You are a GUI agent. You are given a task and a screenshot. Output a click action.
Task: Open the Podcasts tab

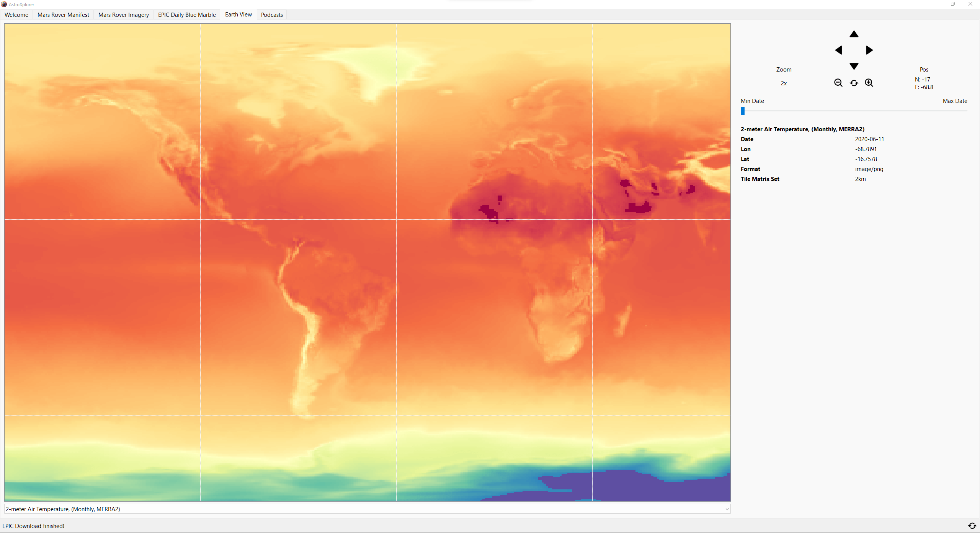[x=272, y=15]
